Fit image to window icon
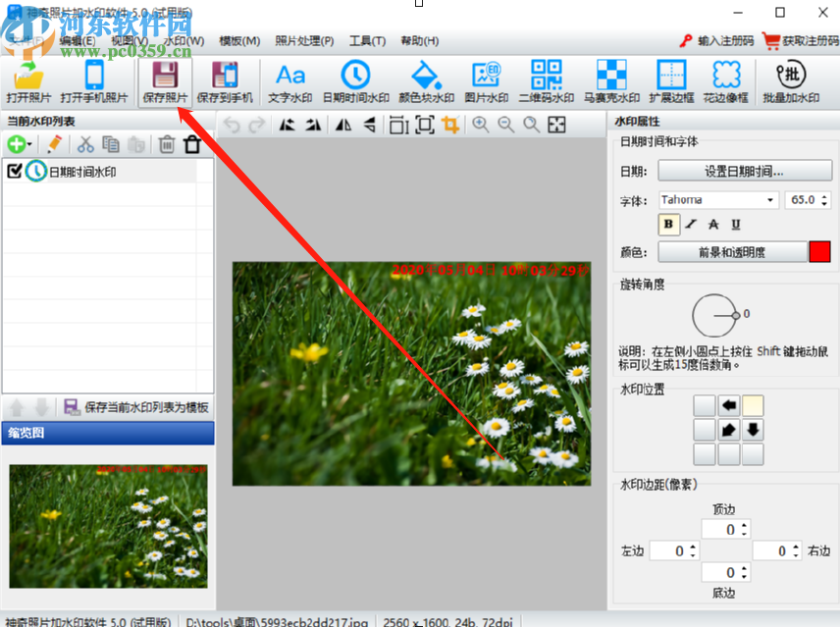The width and height of the screenshot is (840, 627). [x=556, y=125]
